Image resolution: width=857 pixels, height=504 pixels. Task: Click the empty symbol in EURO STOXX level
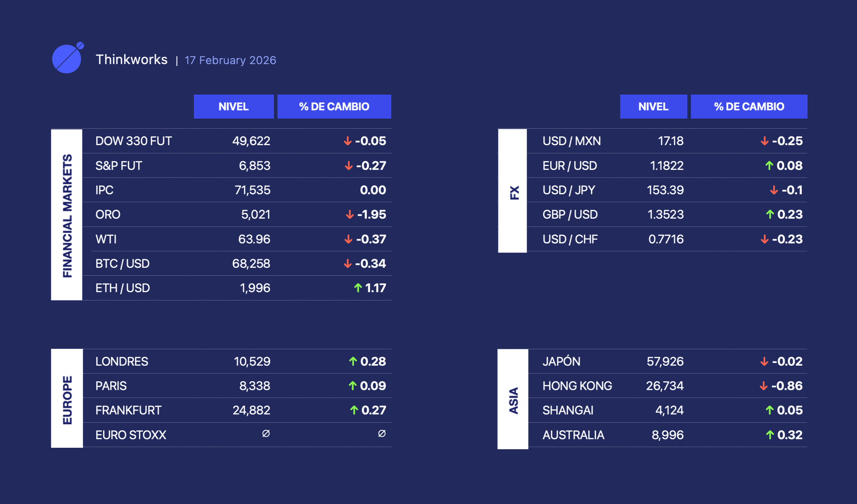pyautogui.click(x=266, y=433)
